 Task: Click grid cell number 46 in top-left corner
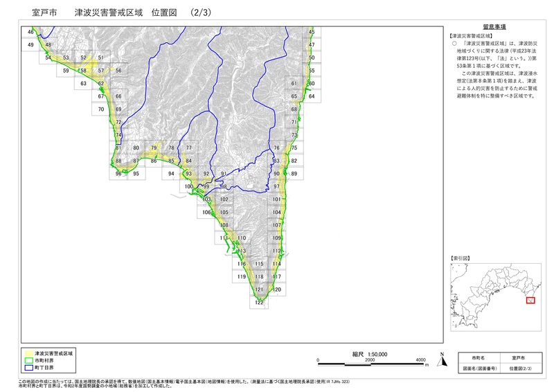click(x=30, y=33)
